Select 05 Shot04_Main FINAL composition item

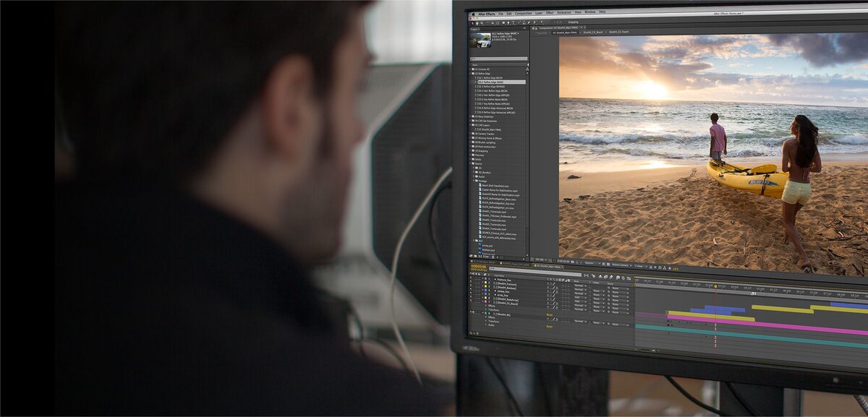[489, 129]
